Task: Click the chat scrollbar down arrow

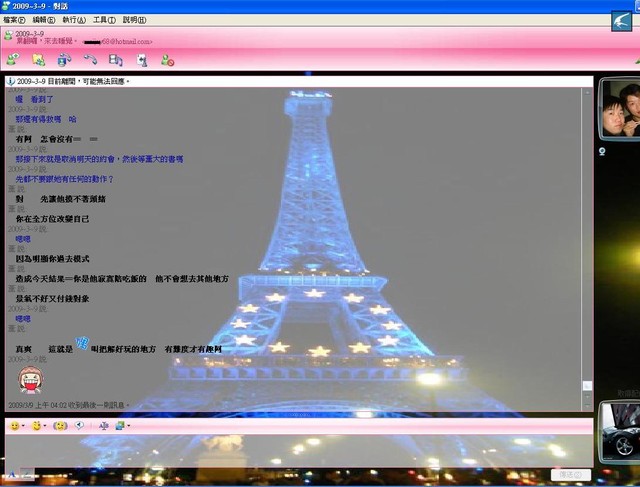Action: pyautogui.click(x=587, y=405)
